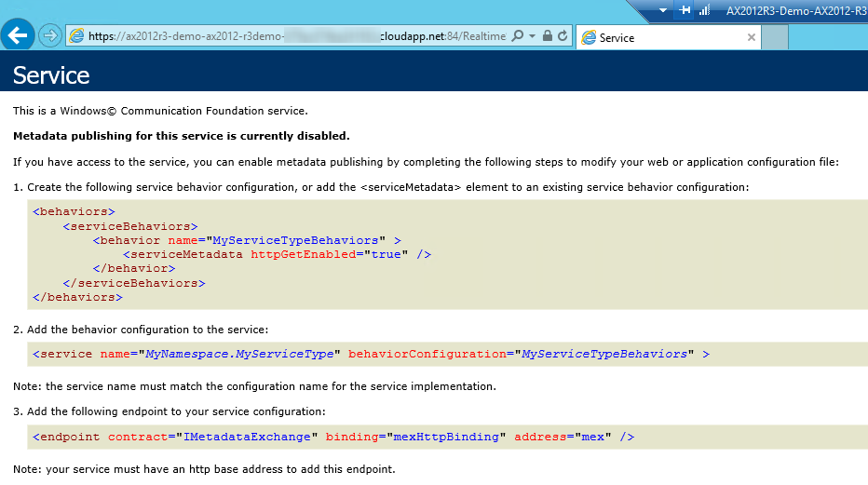Screen dimensions: 868x485
Task: Click the search magnifier icon in address bar
Action: click(x=518, y=36)
